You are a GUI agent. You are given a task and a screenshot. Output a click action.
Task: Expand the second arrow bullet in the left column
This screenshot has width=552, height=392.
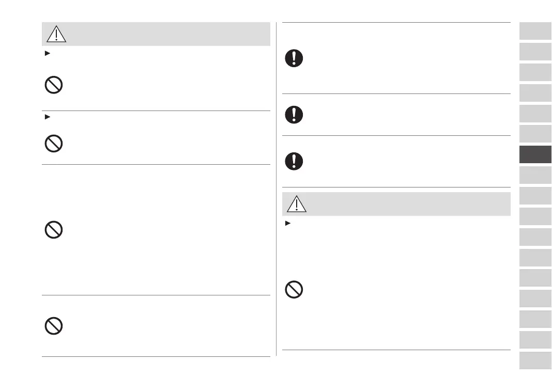pyautogui.click(x=48, y=117)
